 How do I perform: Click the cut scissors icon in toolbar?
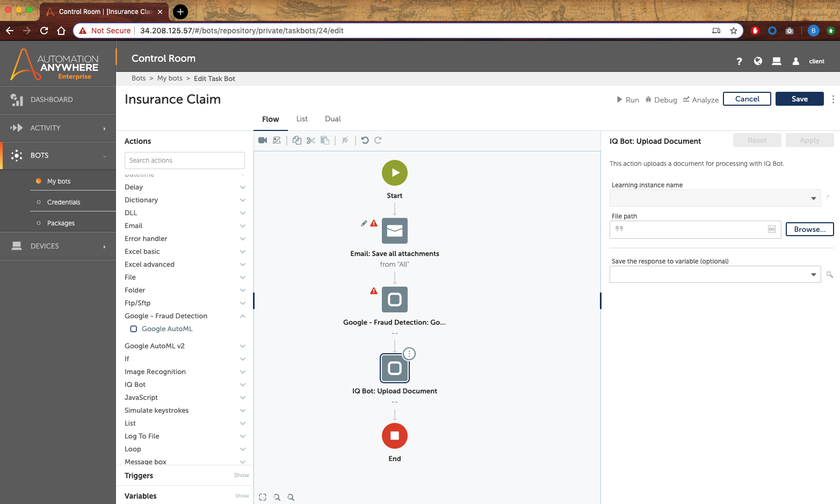click(x=311, y=141)
